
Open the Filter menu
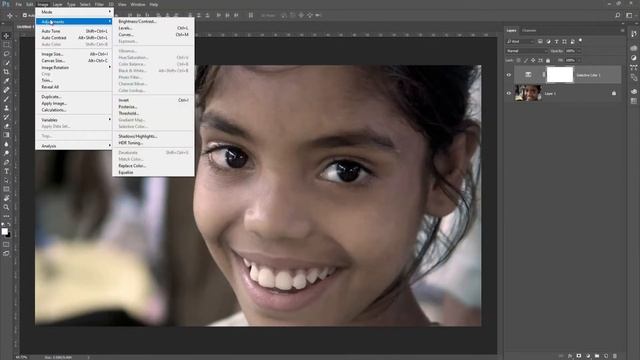[99, 4]
